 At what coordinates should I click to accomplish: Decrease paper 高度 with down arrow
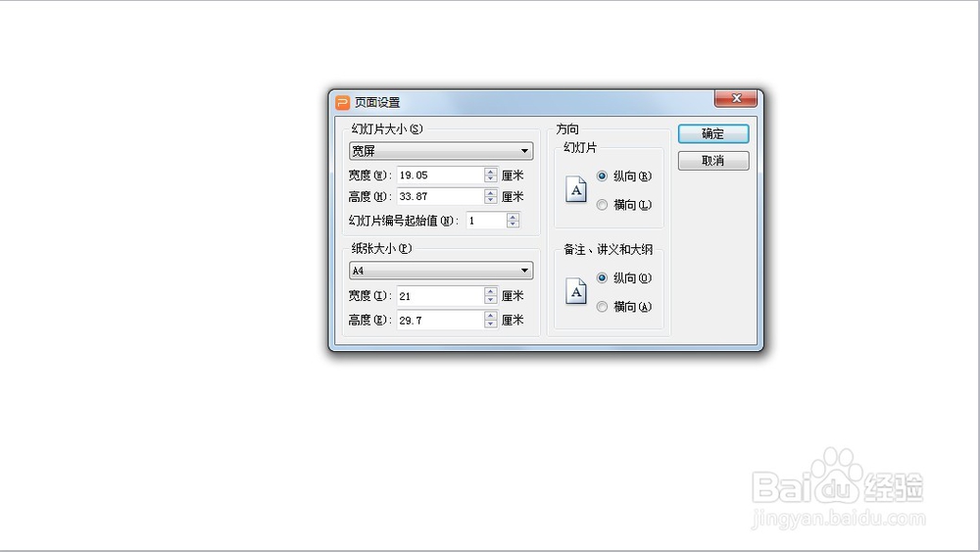pyautogui.click(x=491, y=325)
